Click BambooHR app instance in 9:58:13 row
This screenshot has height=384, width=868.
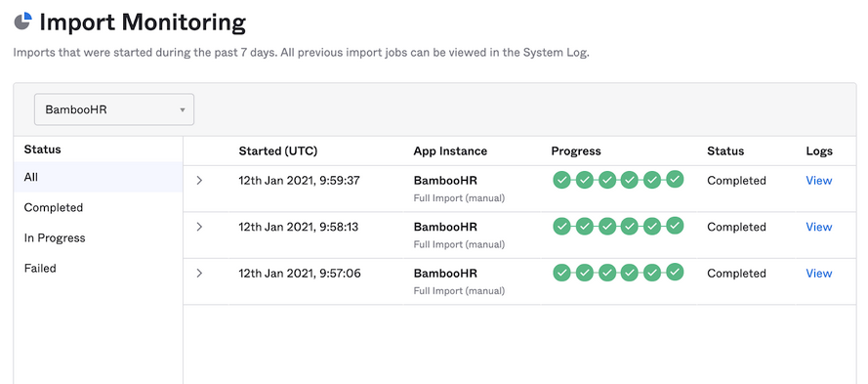pyautogui.click(x=445, y=227)
